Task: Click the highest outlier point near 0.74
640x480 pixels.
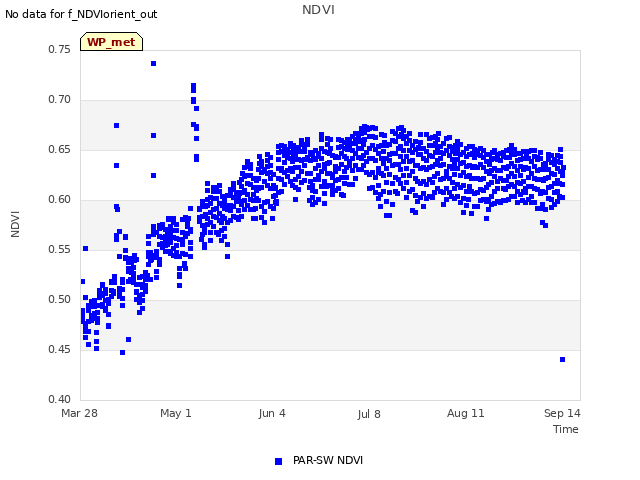Action: tap(153, 64)
